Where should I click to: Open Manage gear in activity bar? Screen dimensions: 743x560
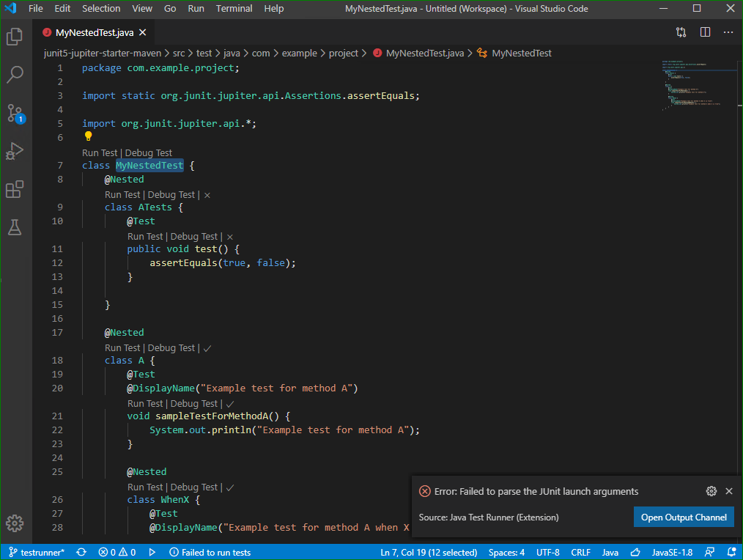point(15,523)
